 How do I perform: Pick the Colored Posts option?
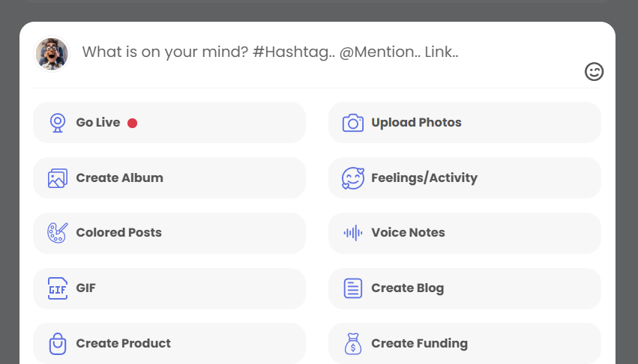click(x=169, y=233)
